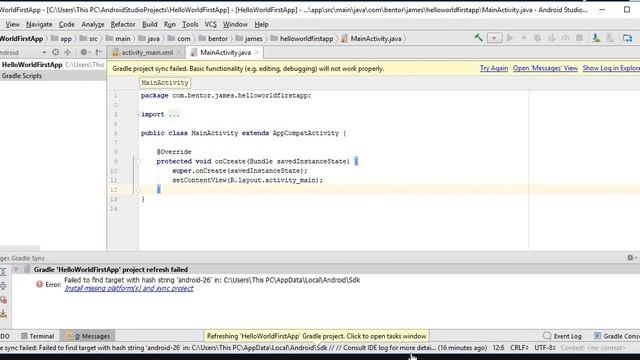
Task: Click the Try Again link
Action: (x=494, y=68)
